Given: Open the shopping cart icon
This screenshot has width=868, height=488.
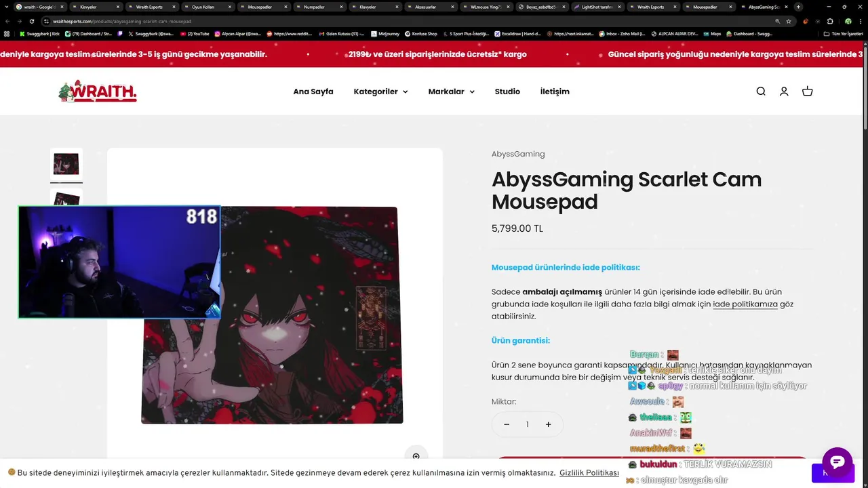Looking at the screenshot, I should [807, 91].
